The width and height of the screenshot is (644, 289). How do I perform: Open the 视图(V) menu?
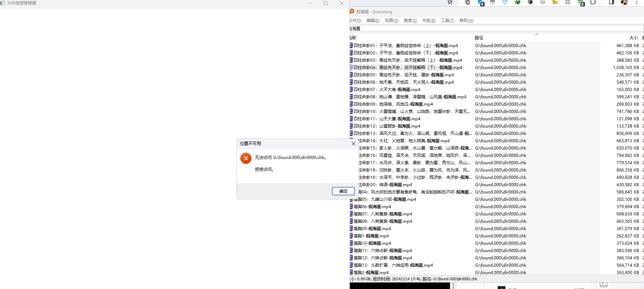391,21
